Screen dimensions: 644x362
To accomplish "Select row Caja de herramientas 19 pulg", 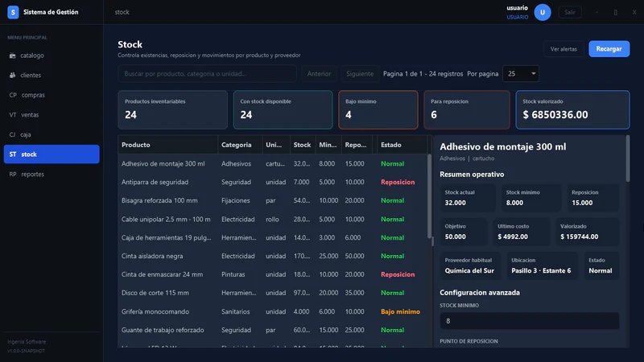I will coord(273,237).
